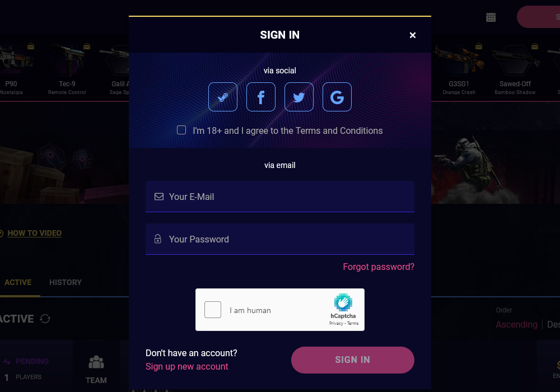Focus the Your E-Mail field
560x392 pixels.
pos(280,197)
